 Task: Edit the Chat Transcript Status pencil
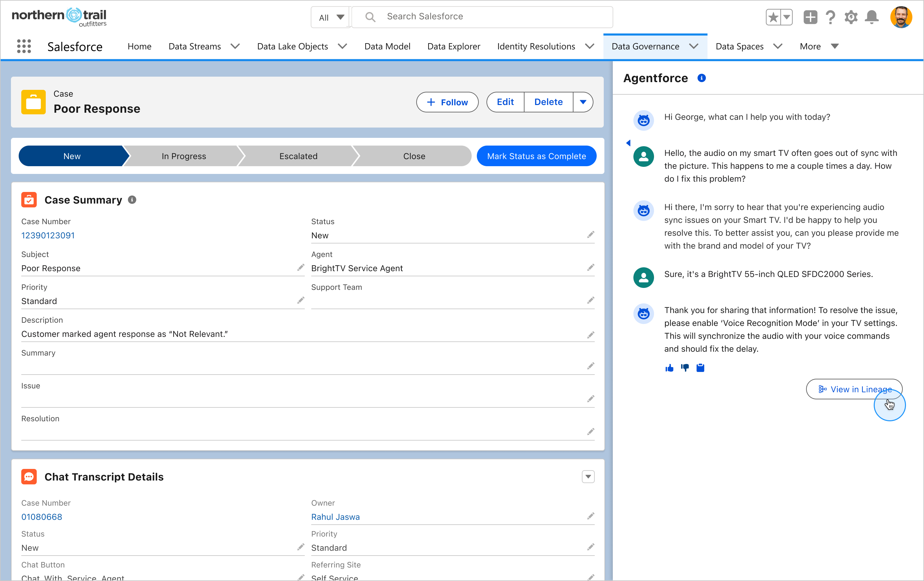[x=301, y=547]
